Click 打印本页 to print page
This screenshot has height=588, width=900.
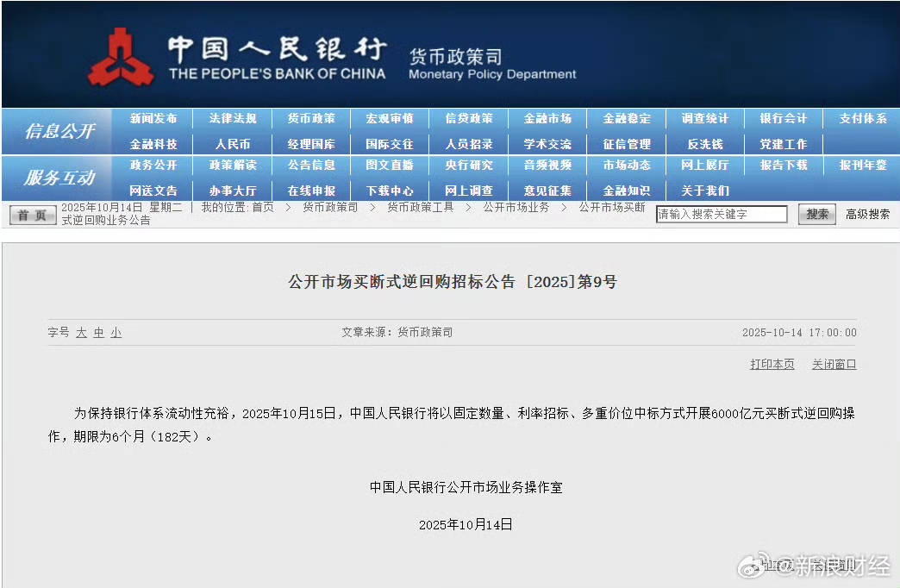coord(772,364)
